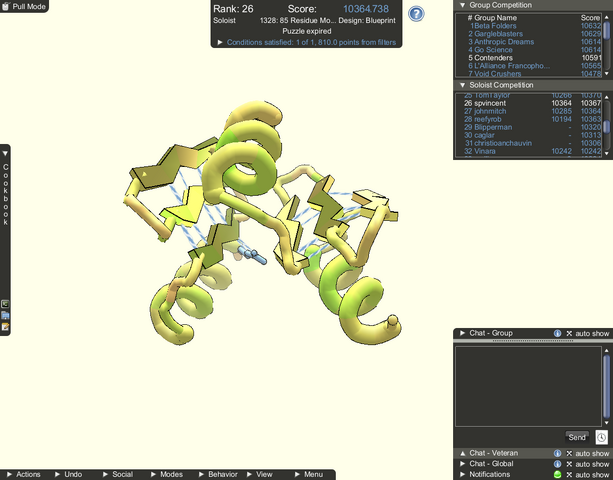Collapse the Chat - Veteran section

(x=462, y=453)
